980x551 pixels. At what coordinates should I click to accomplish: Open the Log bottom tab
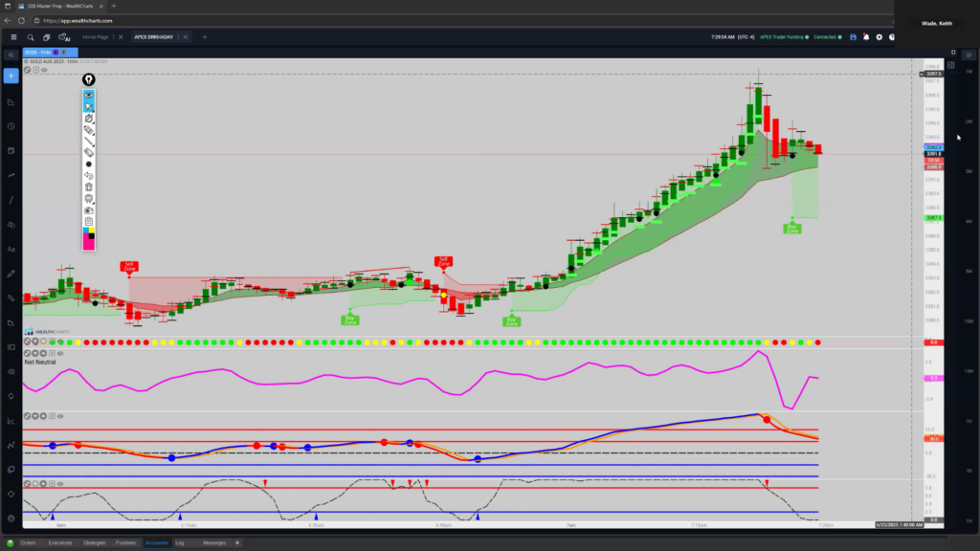(x=180, y=543)
